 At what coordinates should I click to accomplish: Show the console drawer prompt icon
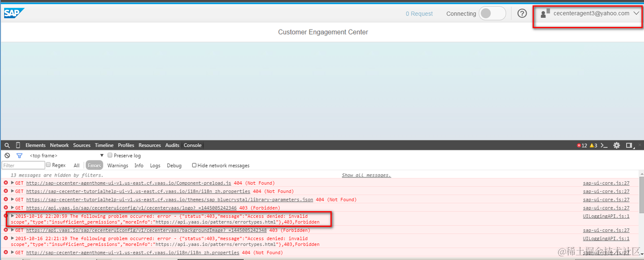coord(605,145)
